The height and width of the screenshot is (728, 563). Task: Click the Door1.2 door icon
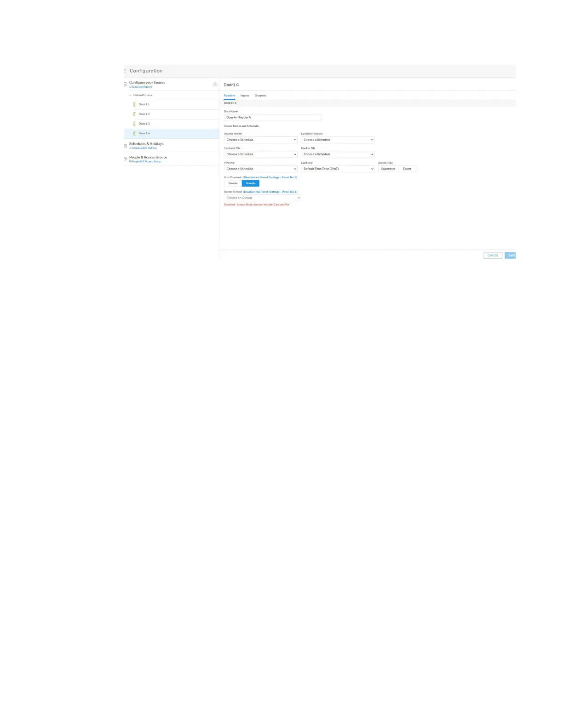tap(135, 114)
